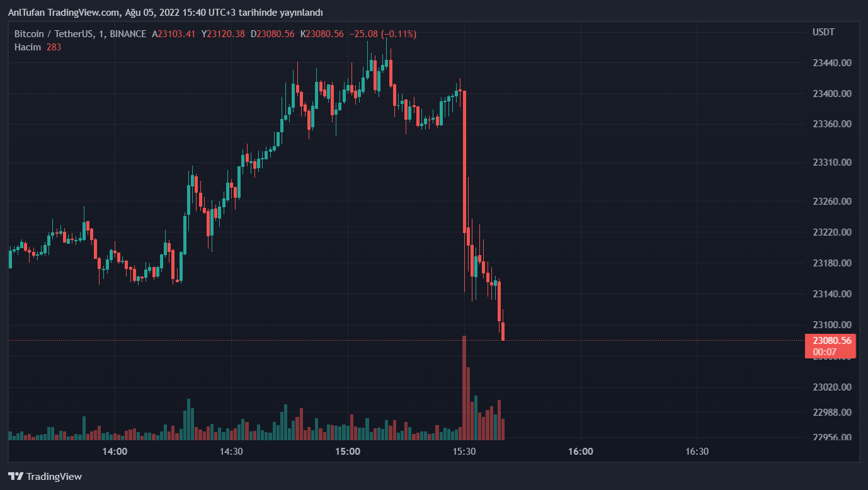Screen dimensions: 868x490
Task: Click the 14:00 time axis label
Action: pos(115,452)
